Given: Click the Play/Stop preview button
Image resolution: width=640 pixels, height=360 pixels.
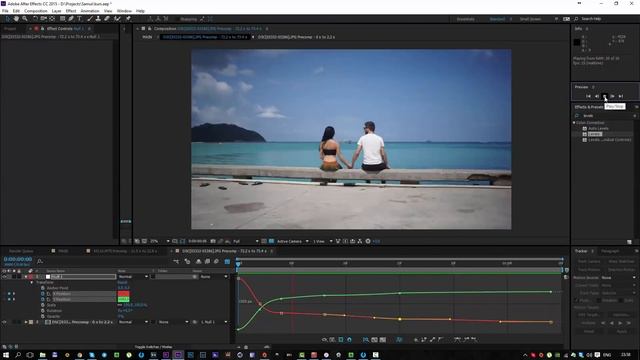Looking at the screenshot, I should tap(604, 96).
